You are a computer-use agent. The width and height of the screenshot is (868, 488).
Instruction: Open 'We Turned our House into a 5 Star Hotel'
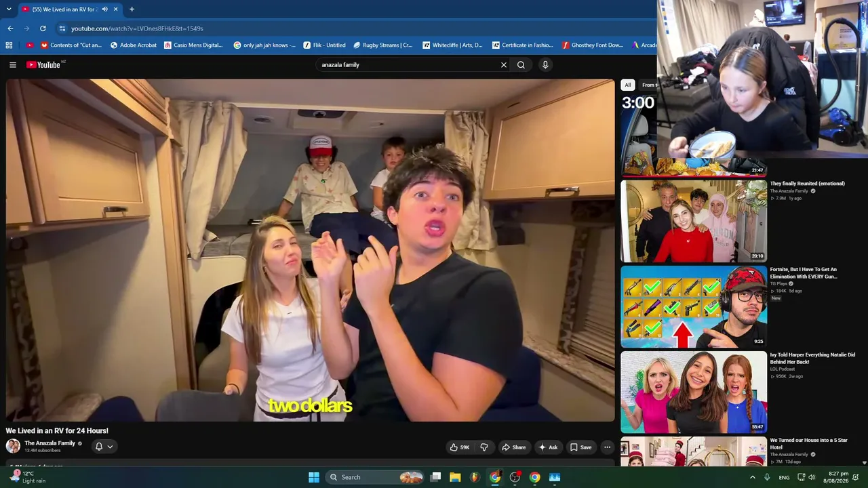[x=808, y=443]
